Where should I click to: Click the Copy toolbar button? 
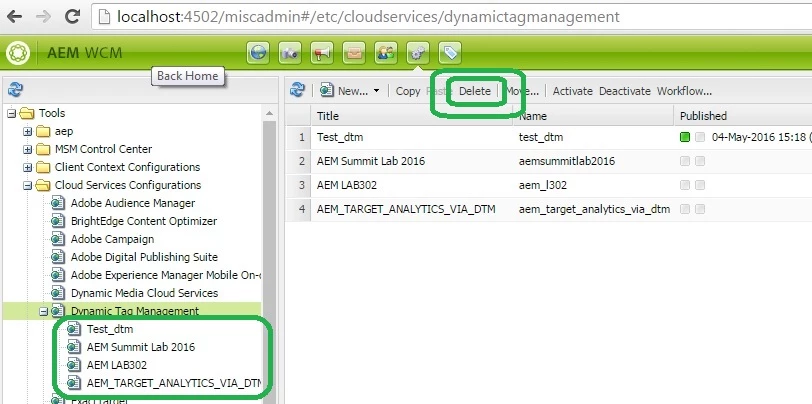tap(408, 91)
